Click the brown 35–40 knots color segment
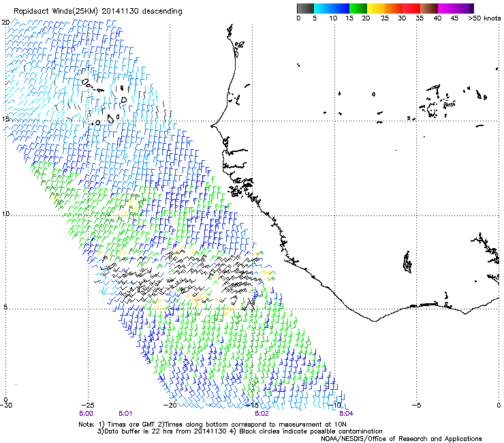 coord(429,8)
